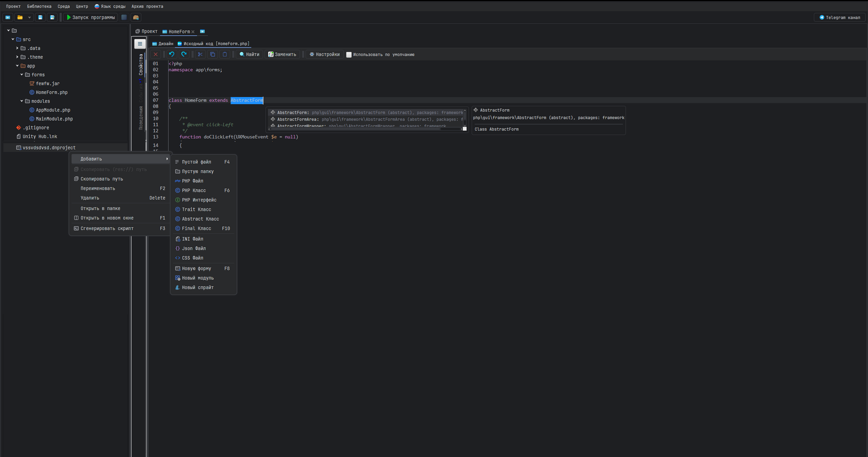The width and height of the screenshot is (868, 457).
Task: Click the copy icon in editor toolbar
Action: point(213,54)
